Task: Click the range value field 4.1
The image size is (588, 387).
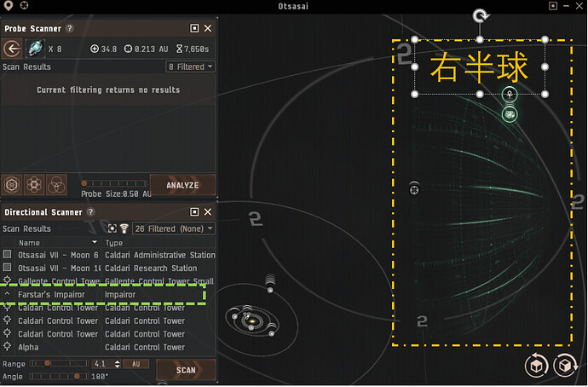Action: click(103, 364)
